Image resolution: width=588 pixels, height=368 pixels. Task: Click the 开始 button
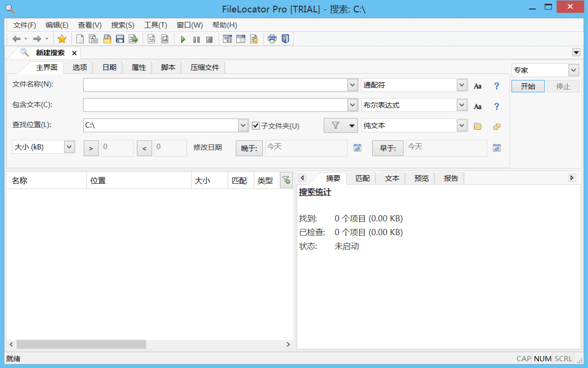[x=528, y=86]
